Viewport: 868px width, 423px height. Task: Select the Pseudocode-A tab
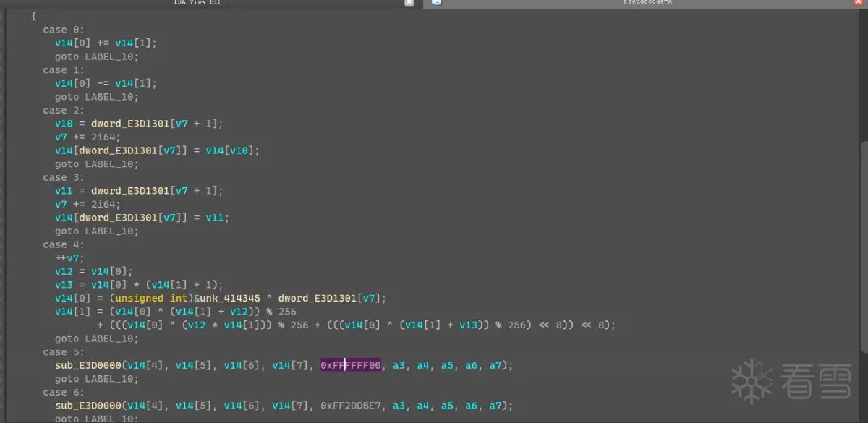tap(647, 2)
